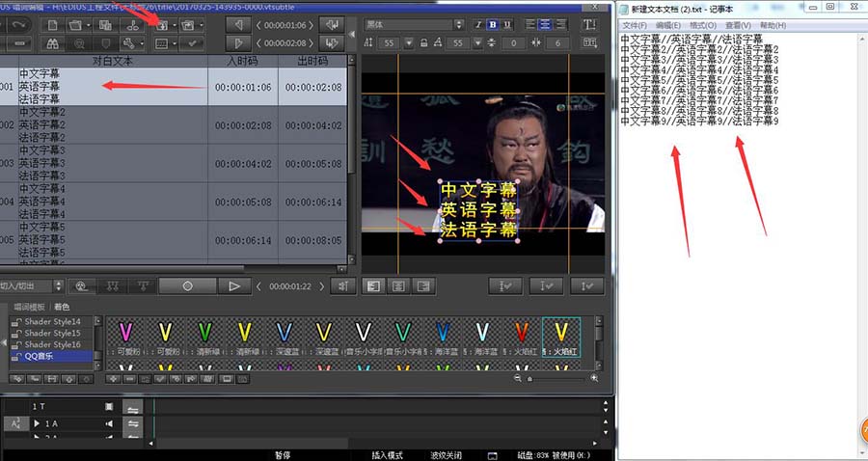Screen dimensions: 868x461
Task: Choose the first 深邃蓝 blue V style
Action: point(284,337)
